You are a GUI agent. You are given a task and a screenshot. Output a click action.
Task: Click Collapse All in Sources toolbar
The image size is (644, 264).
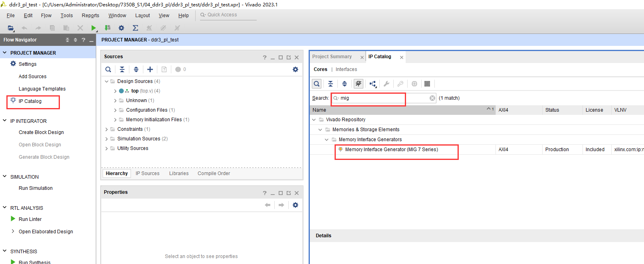click(122, 69)
